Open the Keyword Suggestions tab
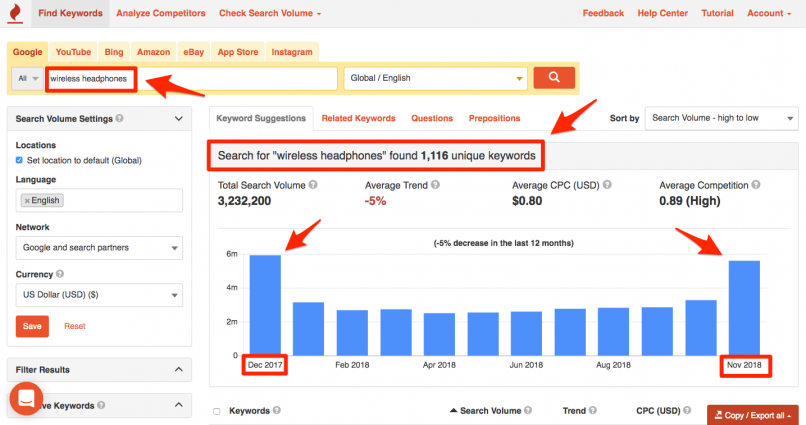The image size is (806, 425). pyautogui.click(x=261, y=118)
